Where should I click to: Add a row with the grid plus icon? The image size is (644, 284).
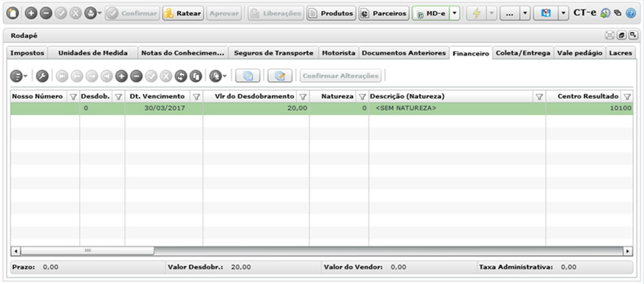point(121,76)
